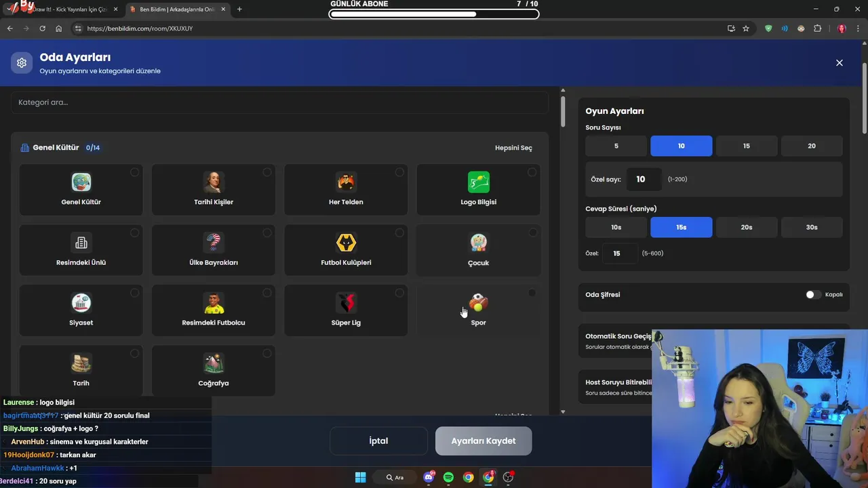
Task: Open the browser home page icon
Action: [58, 28]
